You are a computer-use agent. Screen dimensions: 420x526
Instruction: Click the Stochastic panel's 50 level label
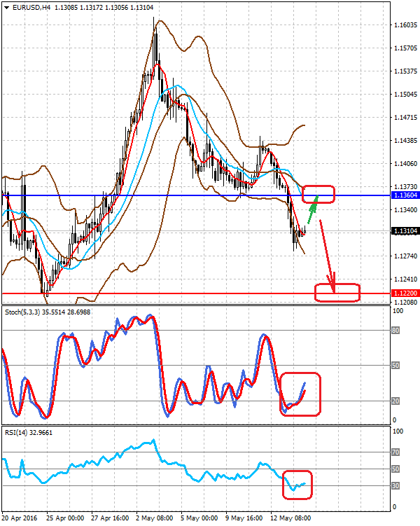[395, 366]
